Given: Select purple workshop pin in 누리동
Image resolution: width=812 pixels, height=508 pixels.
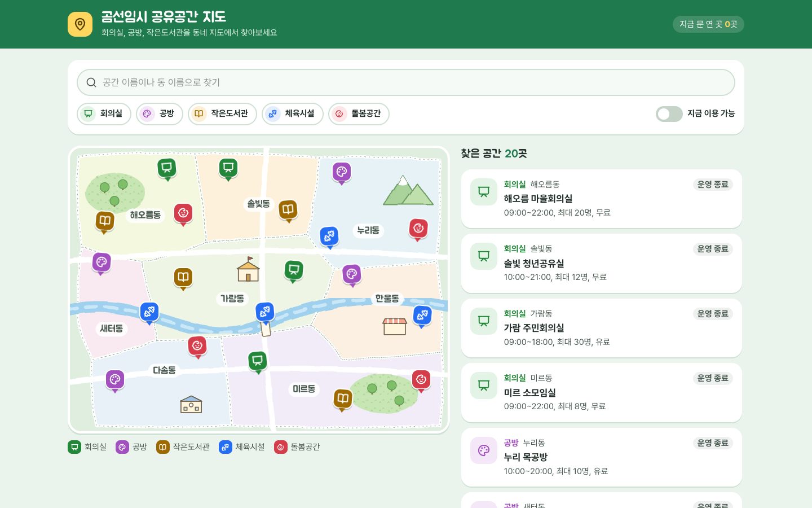Looking at the screenshot, I should (342, 173).
